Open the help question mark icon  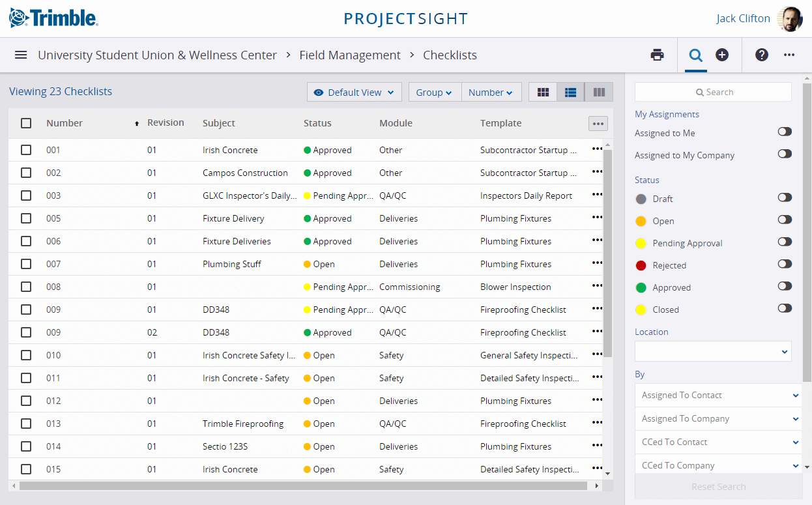click(x=762, y=55)
